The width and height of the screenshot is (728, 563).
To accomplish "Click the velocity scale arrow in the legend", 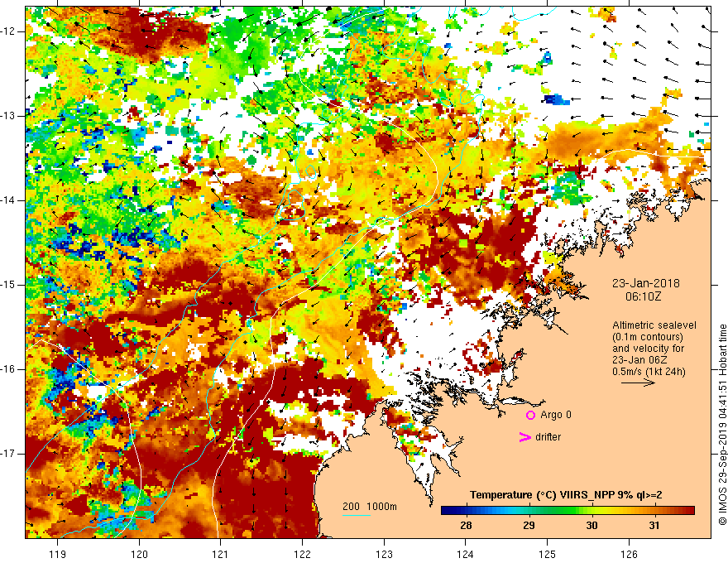I will pyautogui.click(x=638, y=383).
